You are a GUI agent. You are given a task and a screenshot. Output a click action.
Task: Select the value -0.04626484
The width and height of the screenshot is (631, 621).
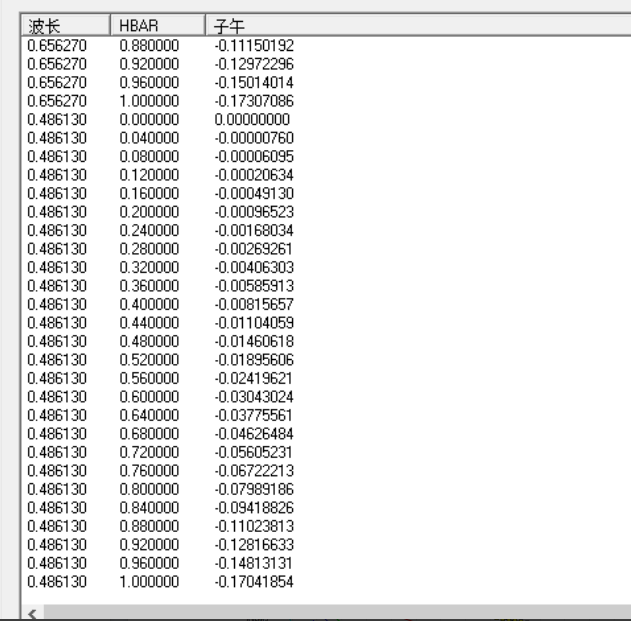pyautogui.click(x=254, y=434)
